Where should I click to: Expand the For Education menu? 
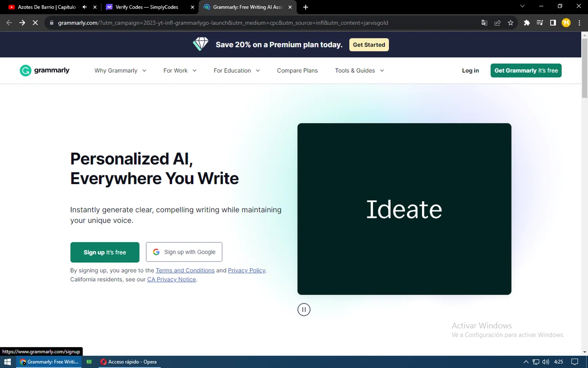pos(237,71)
